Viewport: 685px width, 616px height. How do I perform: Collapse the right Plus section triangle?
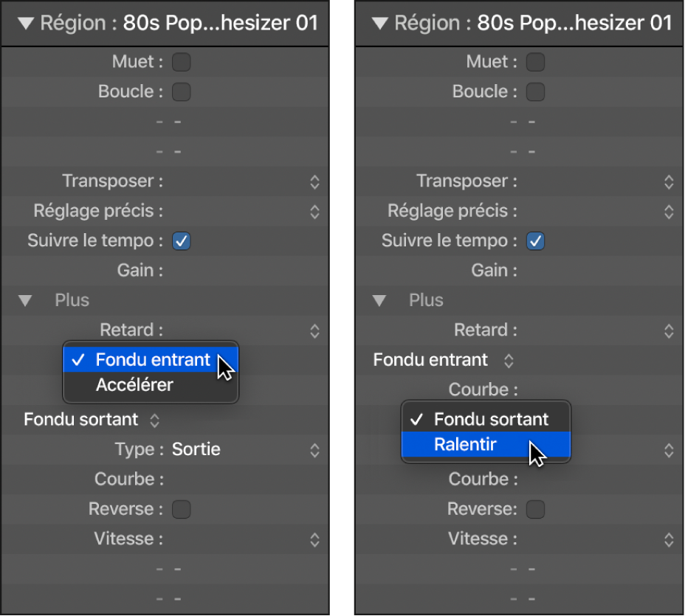(x=379, y=300)
